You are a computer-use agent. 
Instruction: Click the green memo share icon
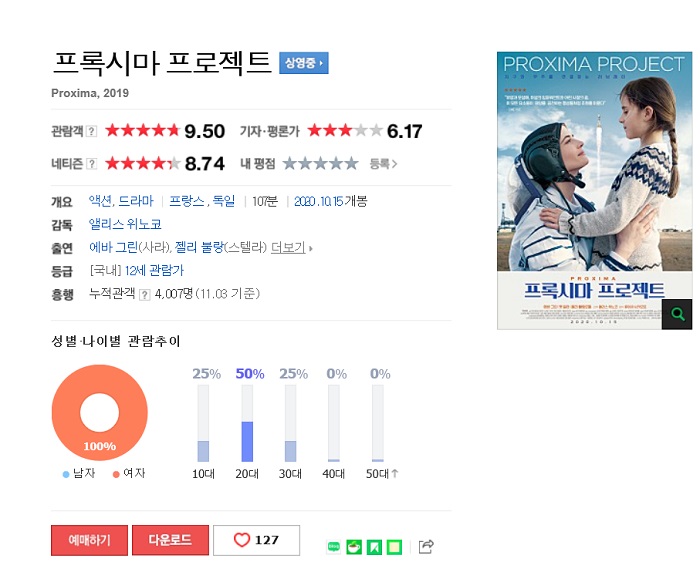pyautogui.click(x=394, y=547)
